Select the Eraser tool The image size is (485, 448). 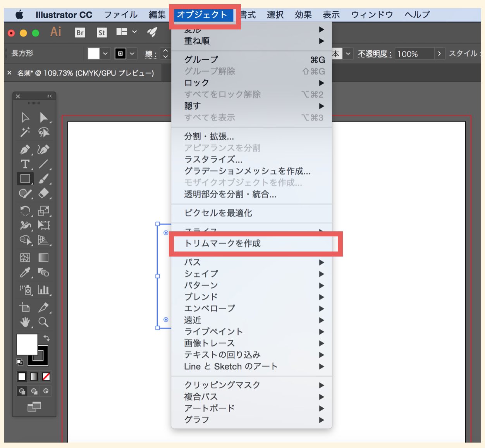43,193
